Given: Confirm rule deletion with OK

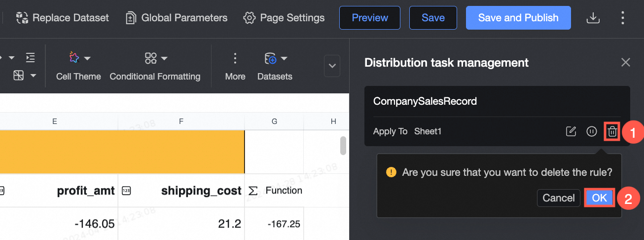Looking at the screenshot, I should 599,198.
